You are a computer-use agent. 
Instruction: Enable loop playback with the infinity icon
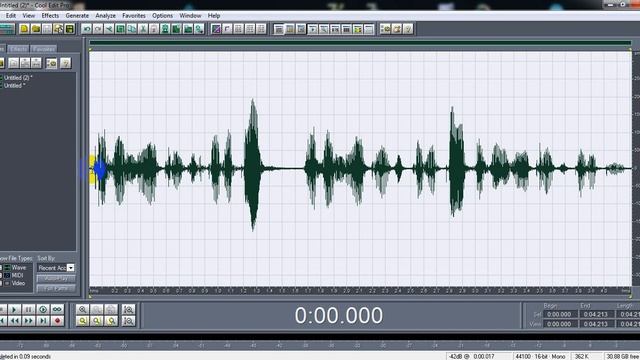coord(58,309)
